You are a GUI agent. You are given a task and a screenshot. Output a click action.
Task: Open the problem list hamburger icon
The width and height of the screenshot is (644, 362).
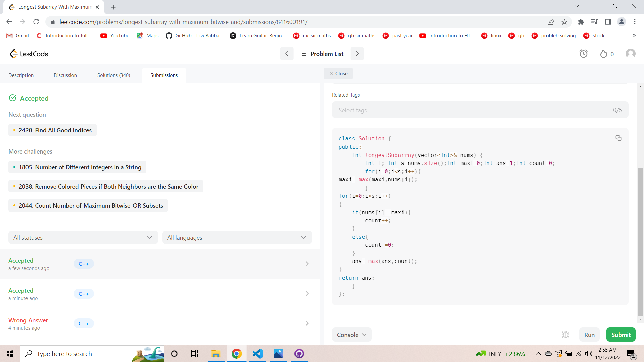click(304, 54)
